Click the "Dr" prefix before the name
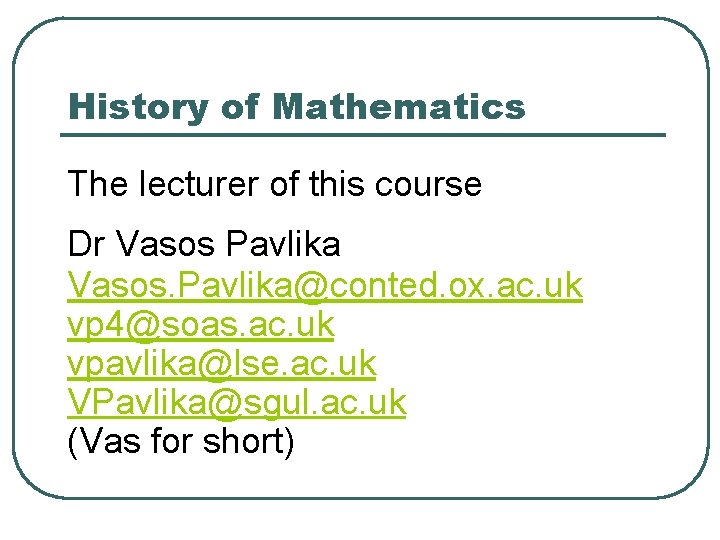This screenshot has width=720, height=540. [x=87, y=244]
